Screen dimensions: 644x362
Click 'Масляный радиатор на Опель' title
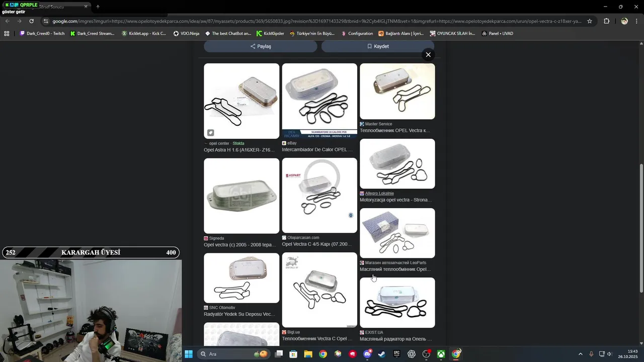tap(395, 339)
